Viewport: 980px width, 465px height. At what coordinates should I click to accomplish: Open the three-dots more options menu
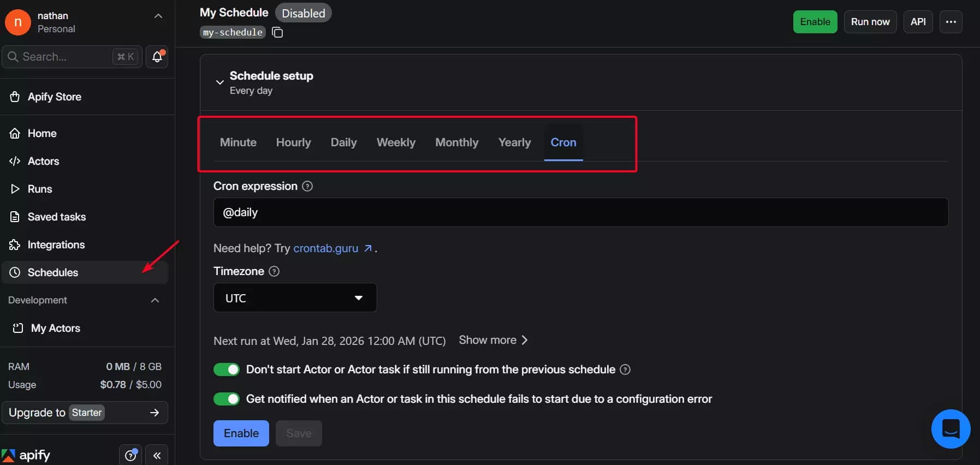coord(951,22)
